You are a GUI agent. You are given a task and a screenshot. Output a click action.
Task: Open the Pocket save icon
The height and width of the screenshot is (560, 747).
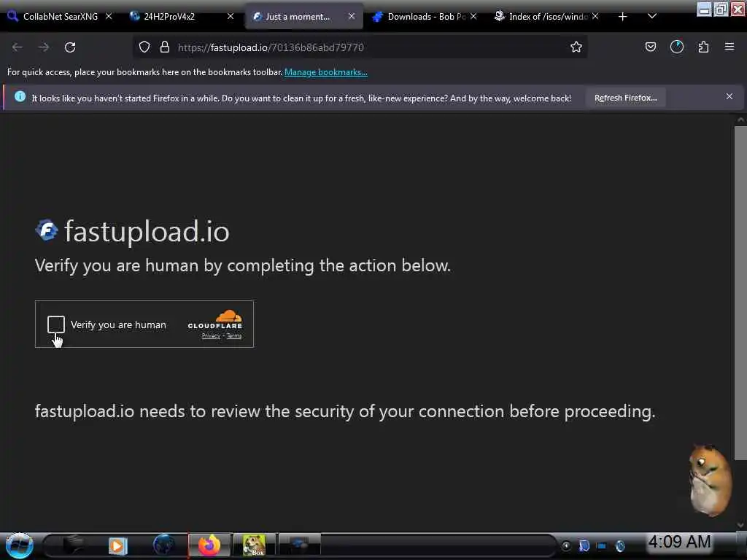tap(650, 47)
